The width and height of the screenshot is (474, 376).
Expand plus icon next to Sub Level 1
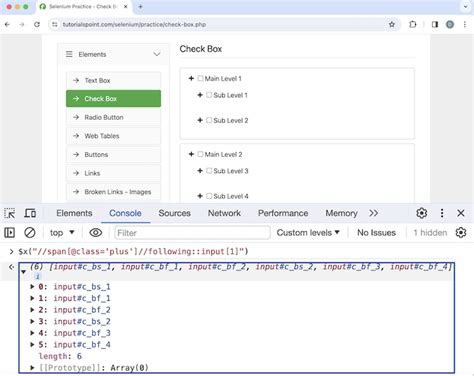(x=200, y=95)
